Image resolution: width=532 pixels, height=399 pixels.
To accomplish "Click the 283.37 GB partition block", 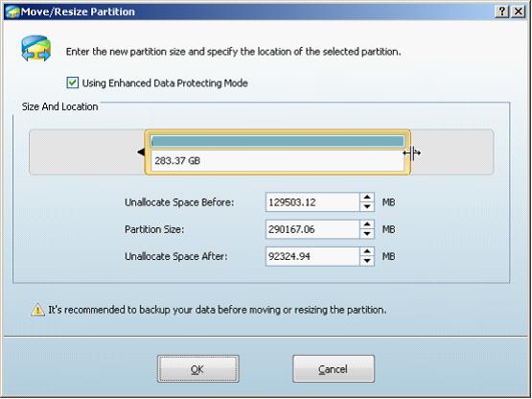I will [278, 153].
